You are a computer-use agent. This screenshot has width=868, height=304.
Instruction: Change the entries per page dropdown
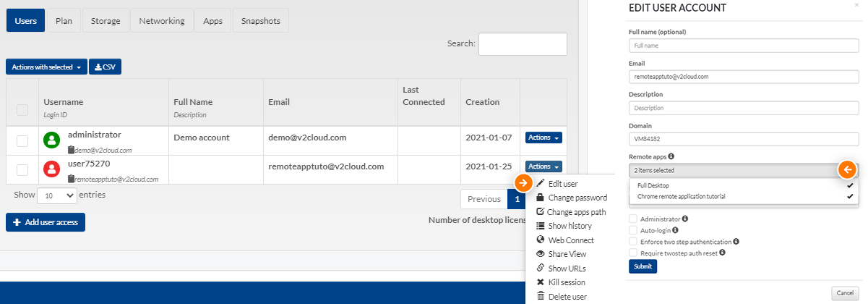click(x=56, y=195)
